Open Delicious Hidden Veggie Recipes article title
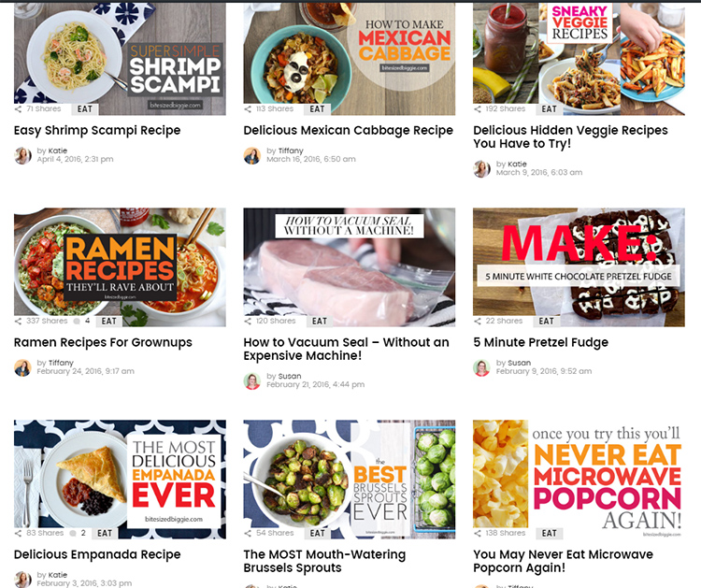The width and height of the screenshot is (701, 588). (x=570, y=136)
